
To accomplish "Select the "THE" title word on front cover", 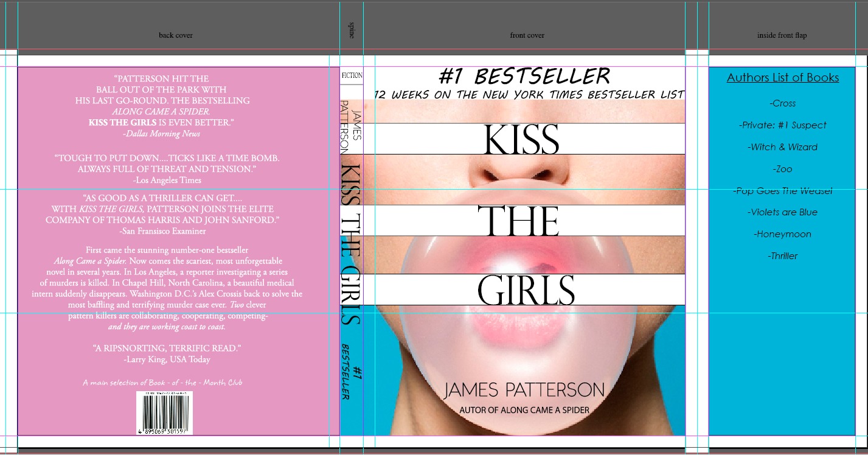I will click(518, 221).
